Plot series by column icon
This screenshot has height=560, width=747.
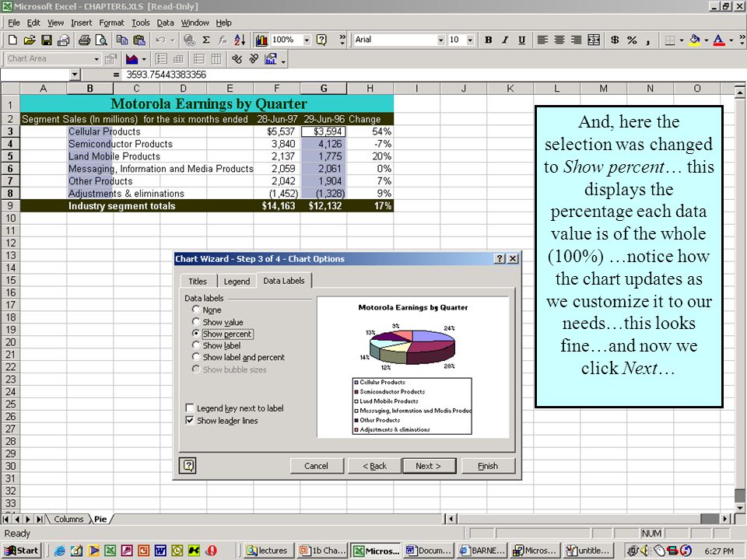click(x=216, y=59)
